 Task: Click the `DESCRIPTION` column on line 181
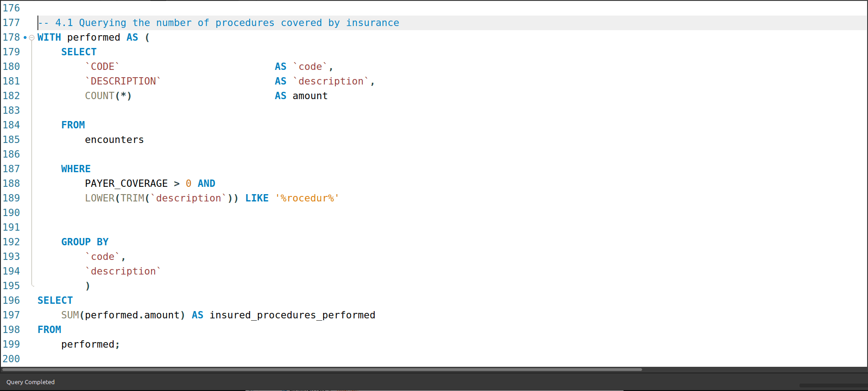(123, 81)
